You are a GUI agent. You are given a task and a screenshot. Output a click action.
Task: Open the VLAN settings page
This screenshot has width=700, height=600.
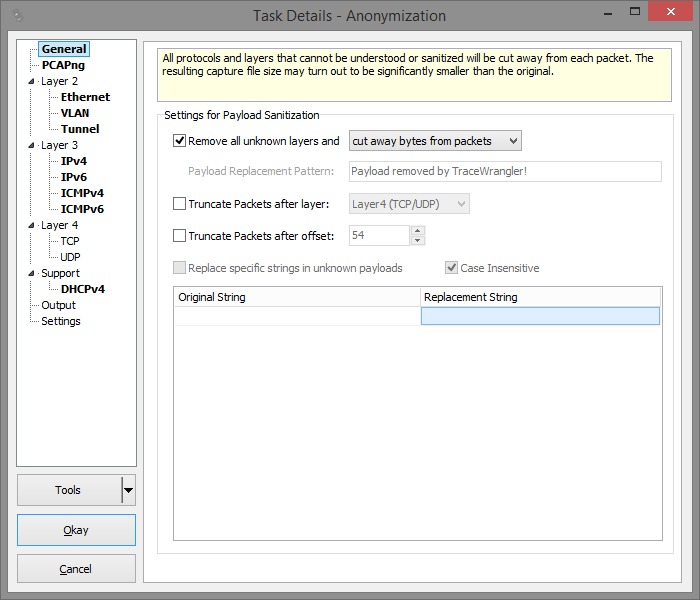point(75,113)
